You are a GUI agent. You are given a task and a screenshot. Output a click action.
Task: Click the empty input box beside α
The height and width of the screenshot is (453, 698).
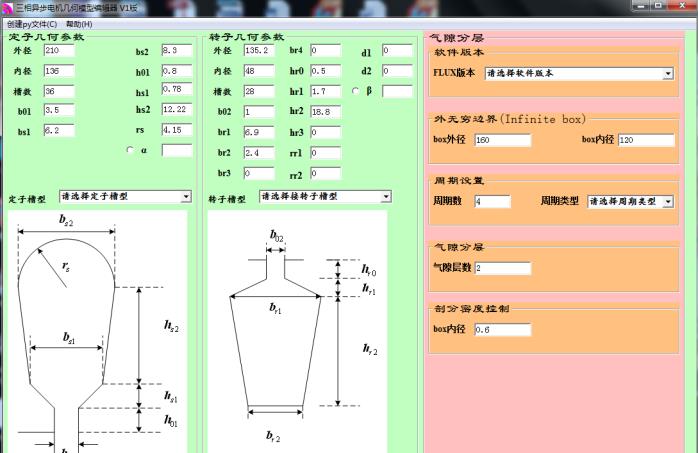coord(176,151)
